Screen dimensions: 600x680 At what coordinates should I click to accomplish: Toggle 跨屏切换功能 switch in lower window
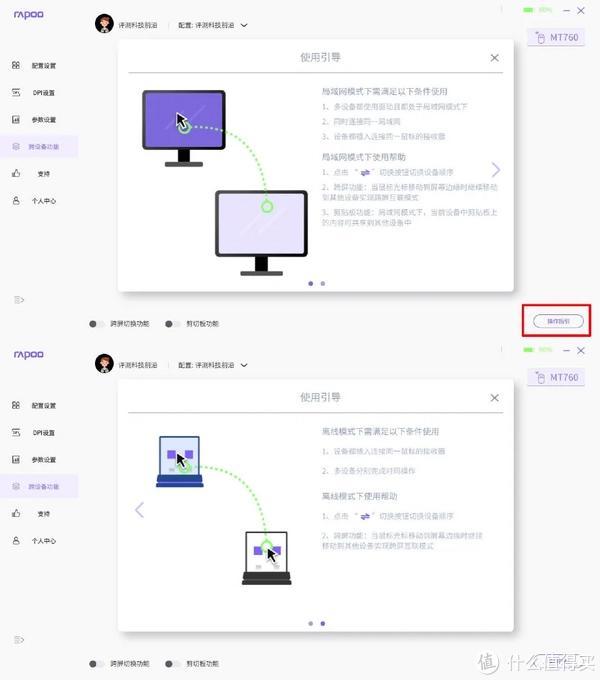click(96, 664)
